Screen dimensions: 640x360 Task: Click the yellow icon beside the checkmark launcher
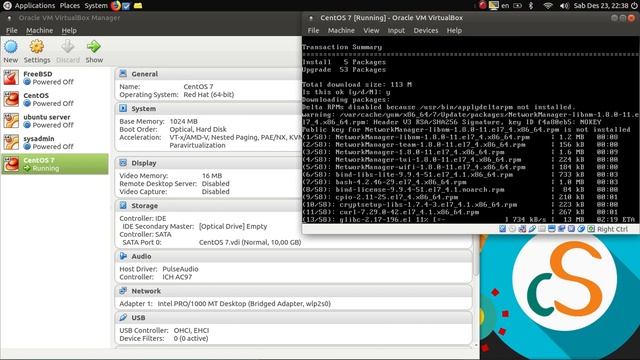[138, 6]
